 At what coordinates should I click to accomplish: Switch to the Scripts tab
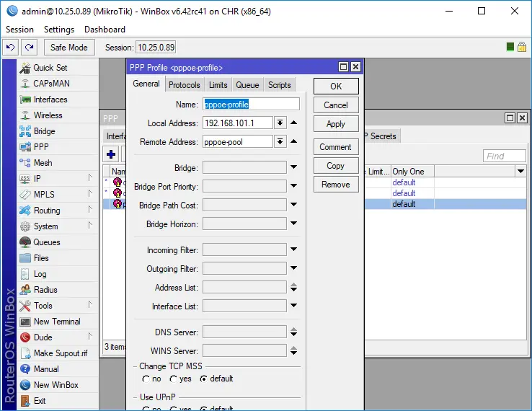(279, 85)
